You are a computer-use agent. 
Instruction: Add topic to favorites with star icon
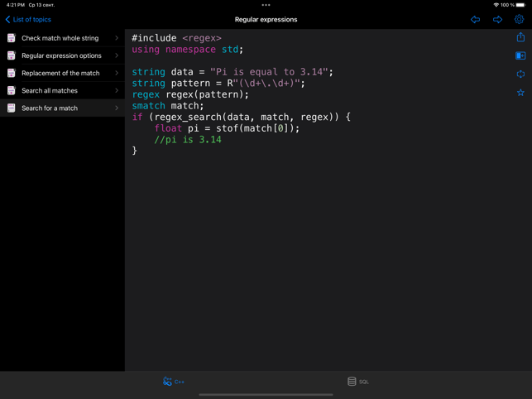tap(520, 93)
